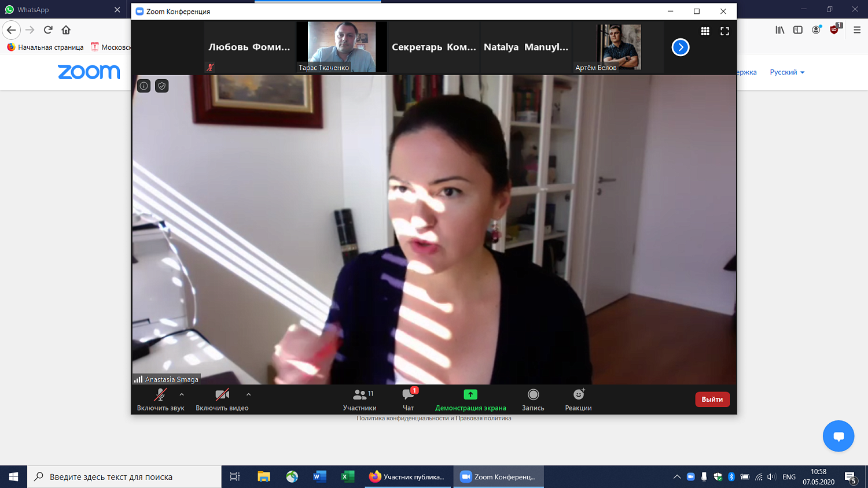The image size is (868, 488).
Task: Open Word from taskbar
Action: pos(319,477)
